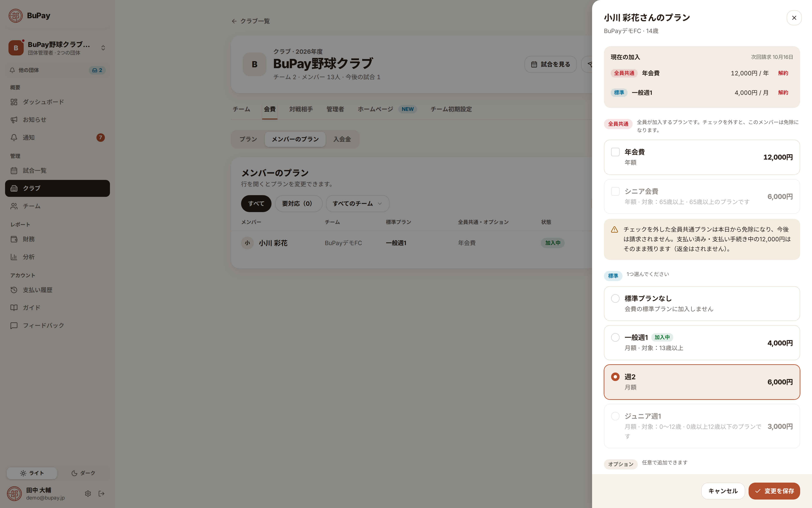Select the ジュニア週1 radio button
The image size is (812, 508).
tap(615, 416)
